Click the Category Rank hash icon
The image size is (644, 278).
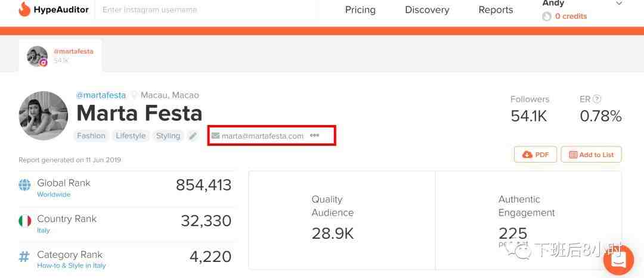[24, 257]
